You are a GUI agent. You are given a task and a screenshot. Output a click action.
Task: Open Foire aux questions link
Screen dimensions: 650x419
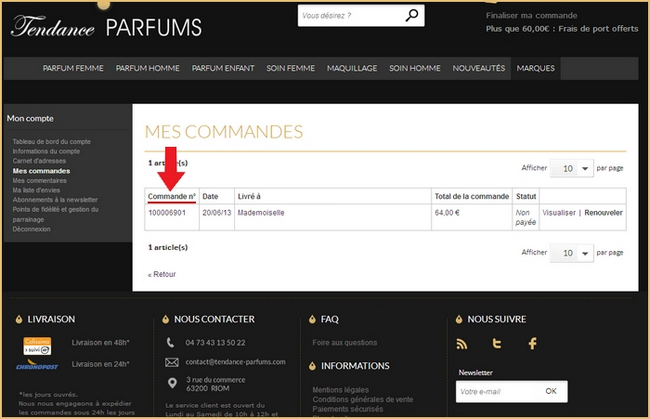[x=344, y=343]
